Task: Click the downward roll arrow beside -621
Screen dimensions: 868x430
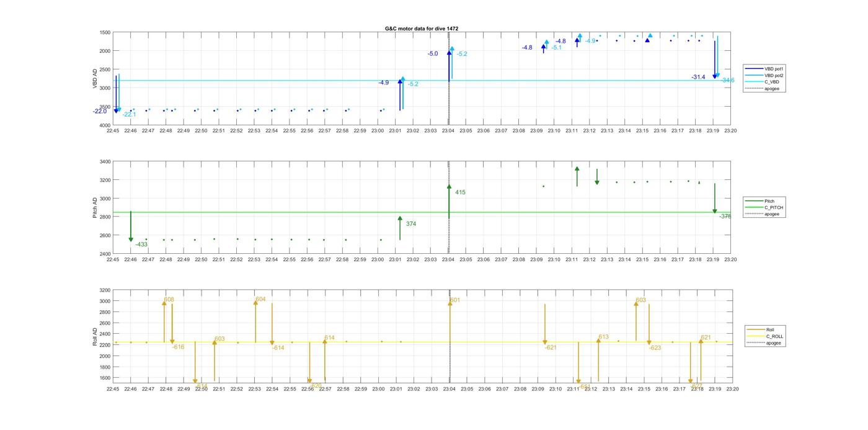Action: click(545, 325)
